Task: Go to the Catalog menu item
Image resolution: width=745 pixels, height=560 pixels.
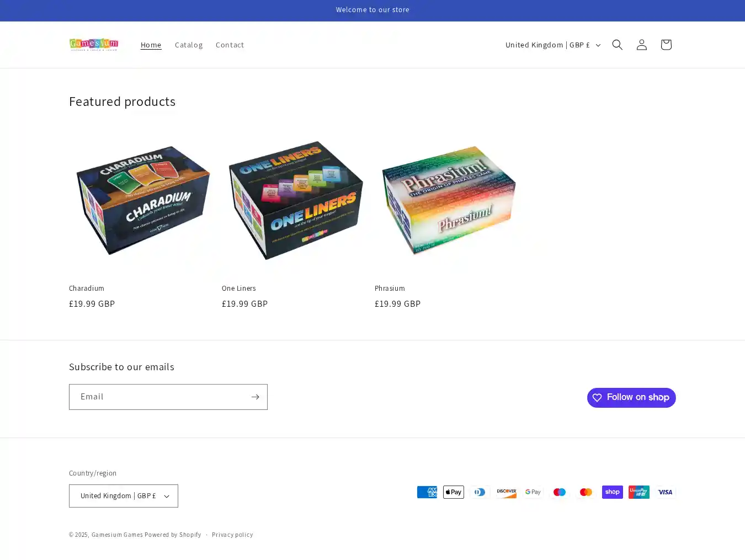Action: click(x=189, y=45)
